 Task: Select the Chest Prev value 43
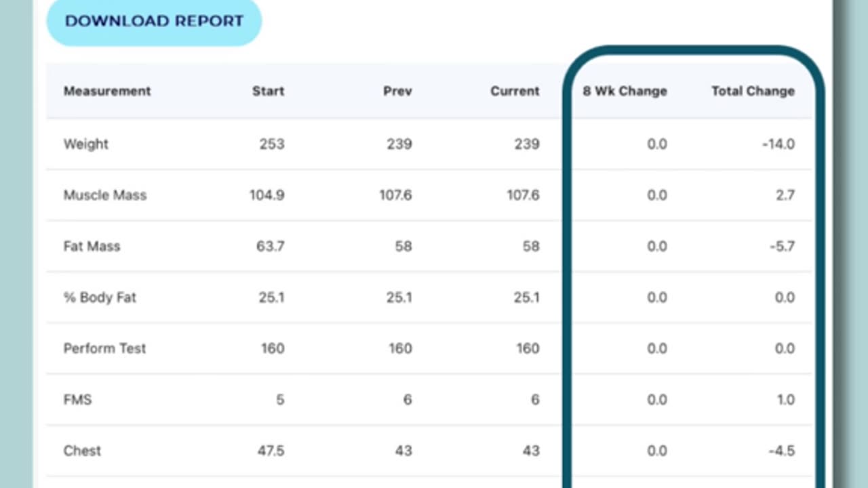[404, 451]
